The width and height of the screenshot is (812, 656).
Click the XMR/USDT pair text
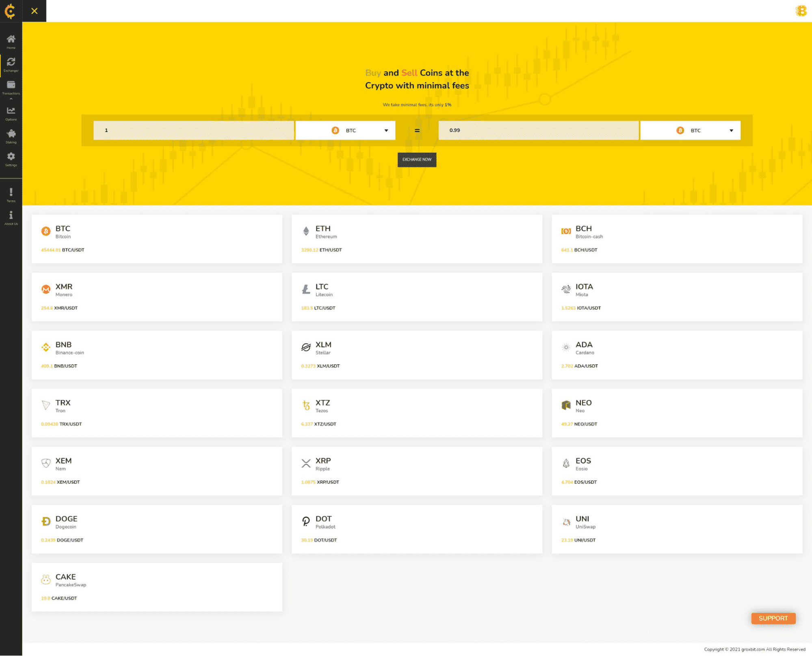point(66,308)
